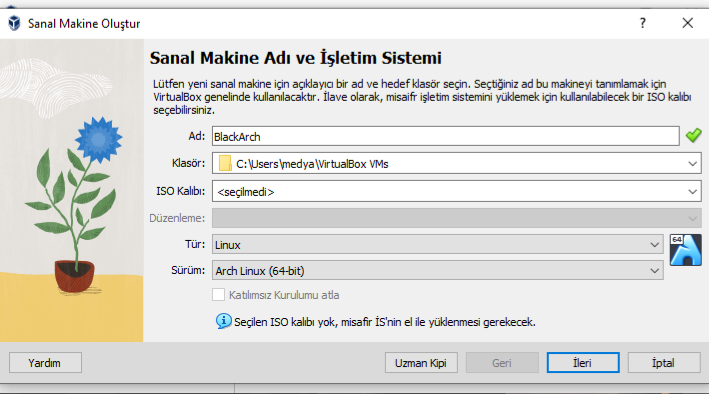Click the İptal cancel button
Image resolution: width=709 pixels, height=394 pixels.
pyautogui.click(x=664, y=363)
